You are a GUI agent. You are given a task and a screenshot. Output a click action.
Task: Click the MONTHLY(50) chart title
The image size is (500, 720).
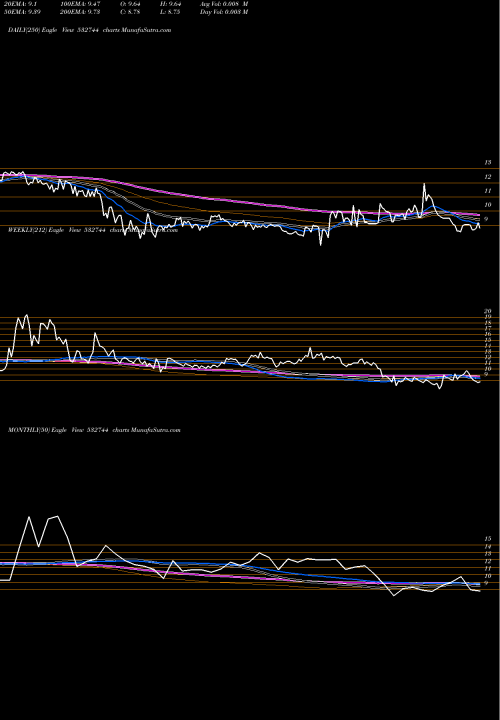pyautogui.click(x=94, y=430)
